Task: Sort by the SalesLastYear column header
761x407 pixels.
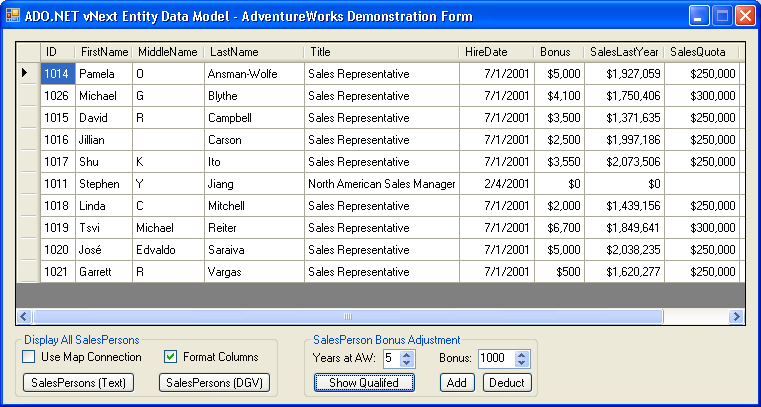Action: coord(624,52)
